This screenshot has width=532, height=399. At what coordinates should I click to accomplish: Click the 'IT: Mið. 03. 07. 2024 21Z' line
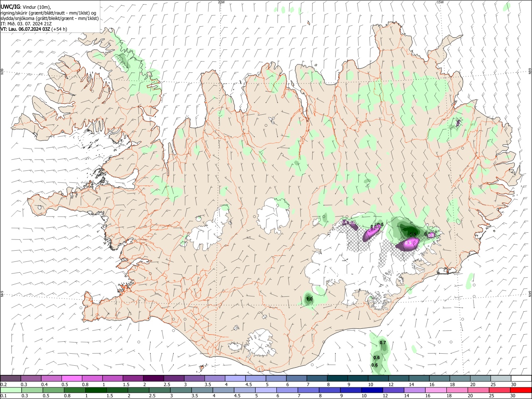point(26,24)
